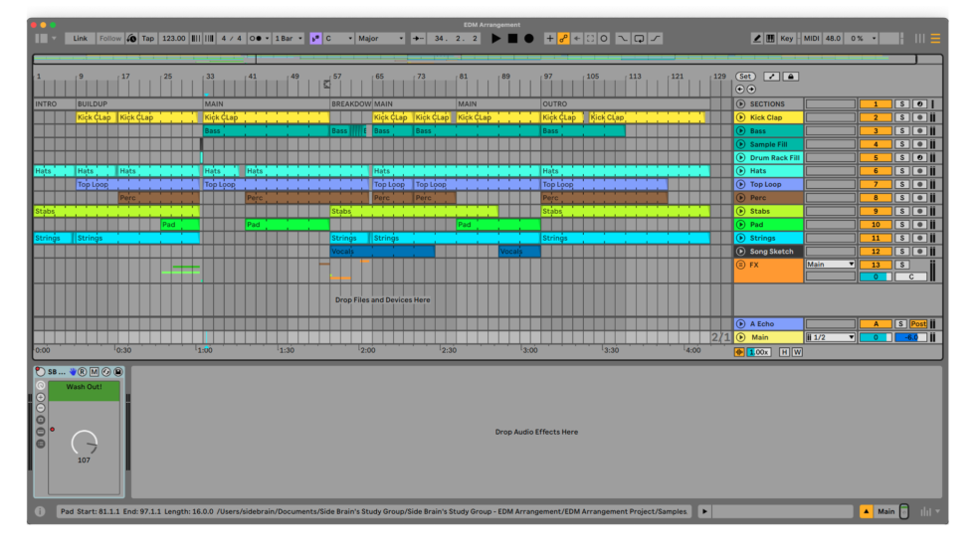
Task: Toggle the Post button on A Echo
Action: pyautogui.click(x=918, y=324)
